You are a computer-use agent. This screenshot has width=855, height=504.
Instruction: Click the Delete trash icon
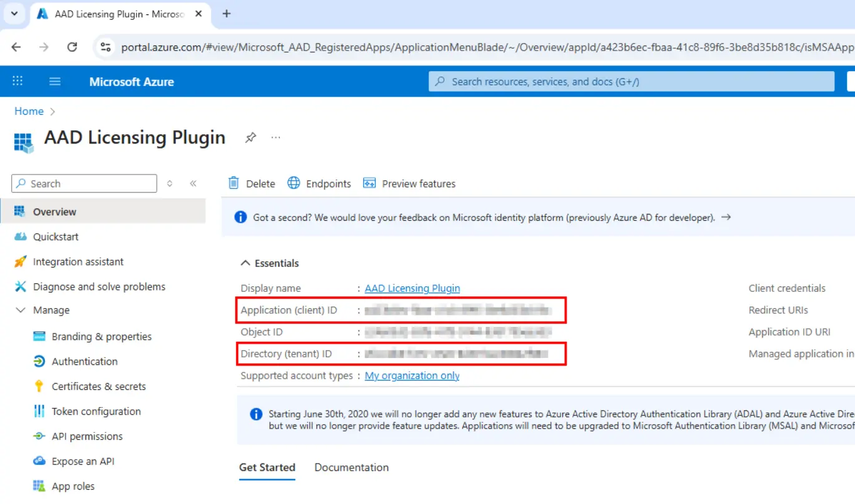coord(234,183)
